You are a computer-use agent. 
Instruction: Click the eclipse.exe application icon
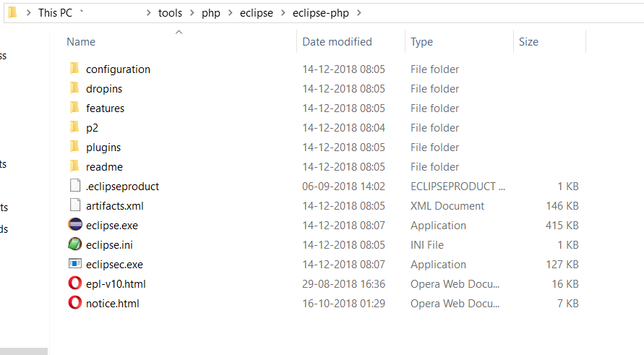(75, 224)
